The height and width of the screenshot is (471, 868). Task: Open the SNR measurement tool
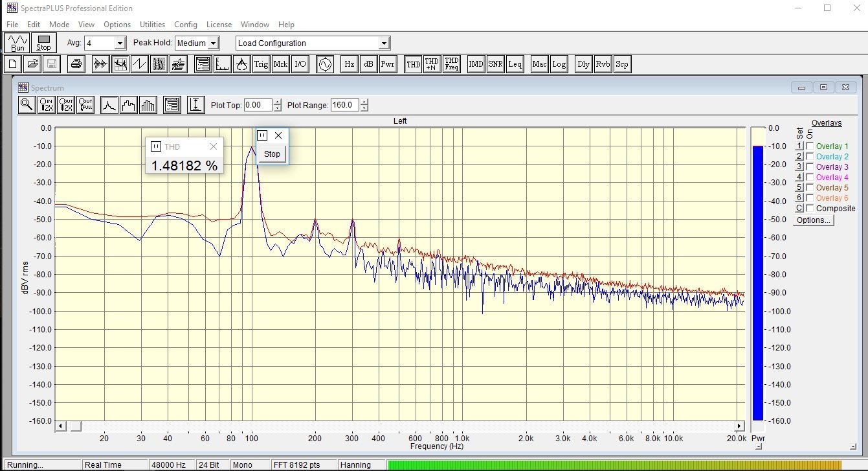pos(495,64)
